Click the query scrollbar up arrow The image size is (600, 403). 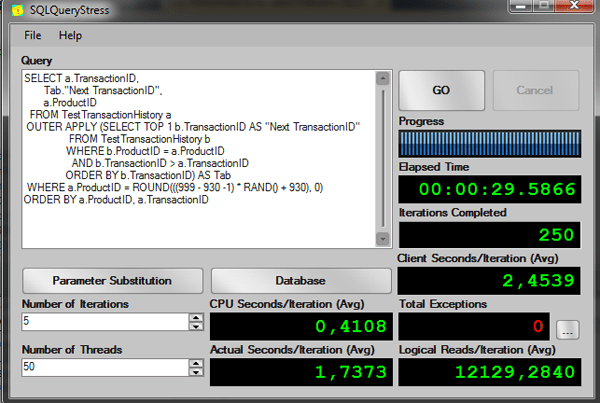(383, 78)
